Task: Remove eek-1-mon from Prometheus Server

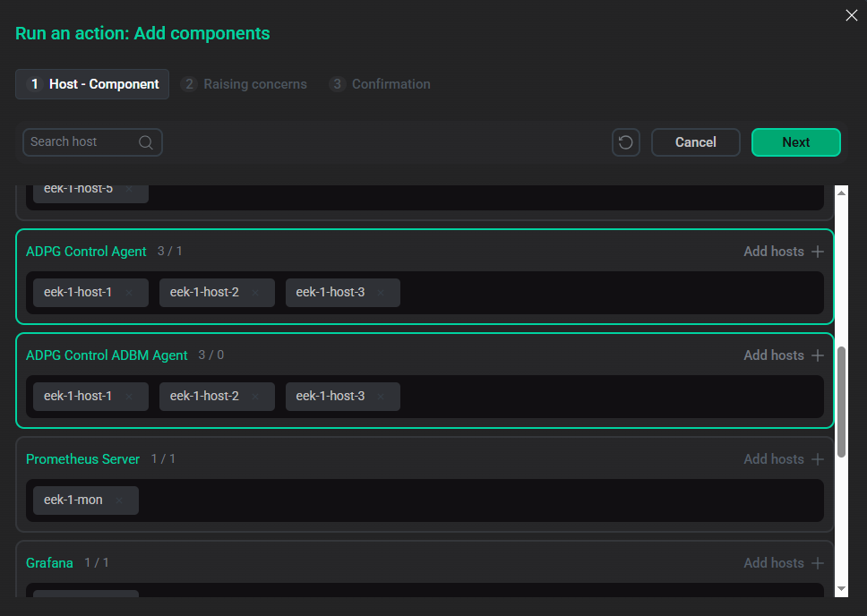Action: tap(119, 500)
